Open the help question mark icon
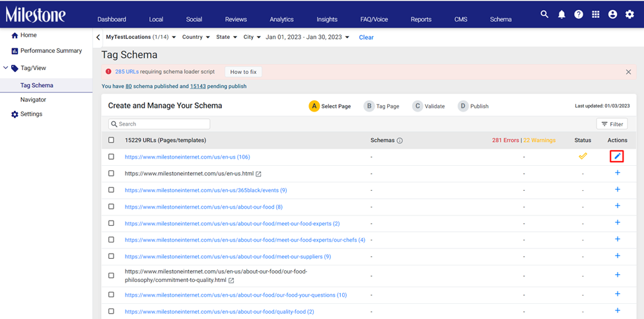The width and height of the screenshot is (644, 319). [579, 15]
